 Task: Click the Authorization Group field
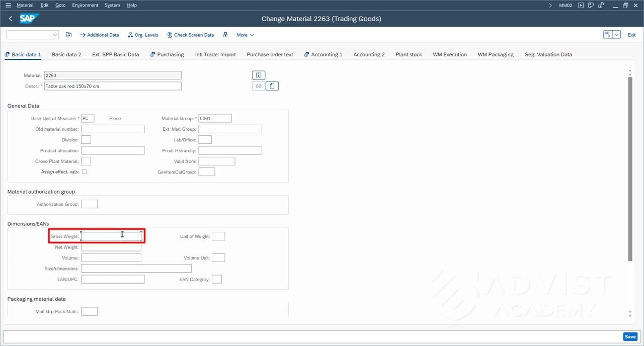(x=89, y=204)
